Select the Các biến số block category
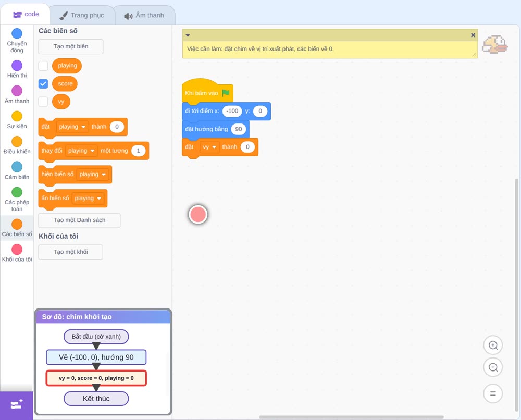This screenshot has width=521, height=420. click(17, 228)
